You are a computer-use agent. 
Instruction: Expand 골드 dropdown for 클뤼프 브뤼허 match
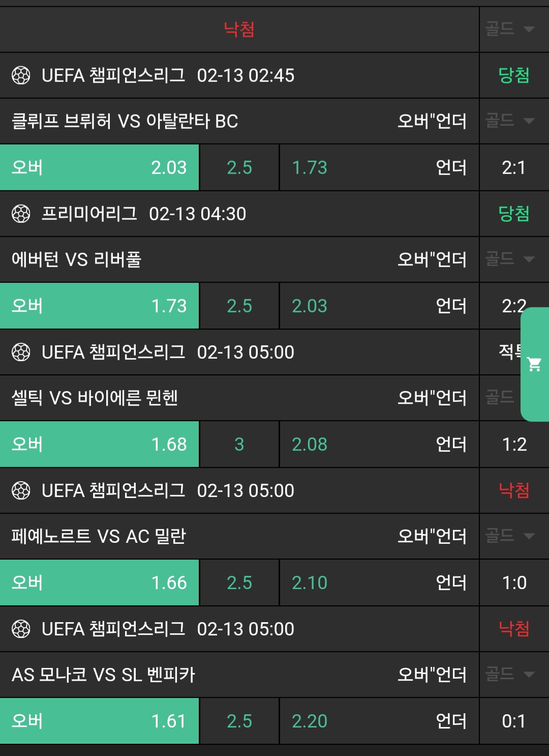coord(510,121)
